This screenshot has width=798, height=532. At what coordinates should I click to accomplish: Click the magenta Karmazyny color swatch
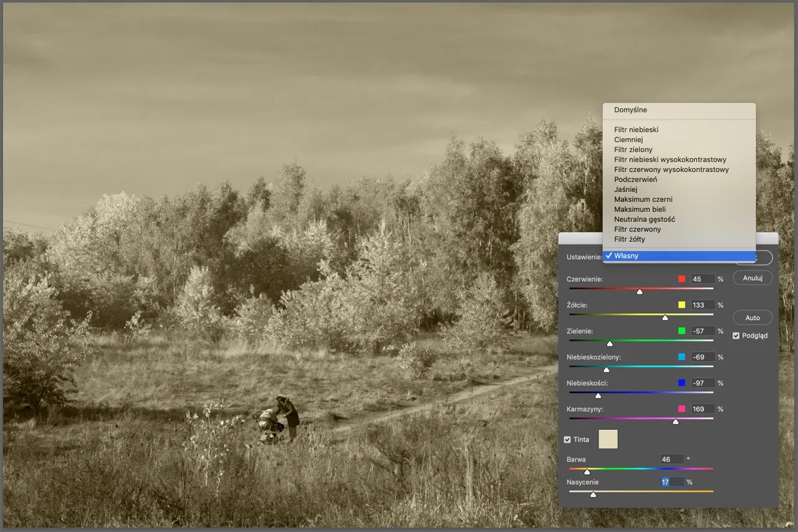pyautogui.click(x=681, y=409)
